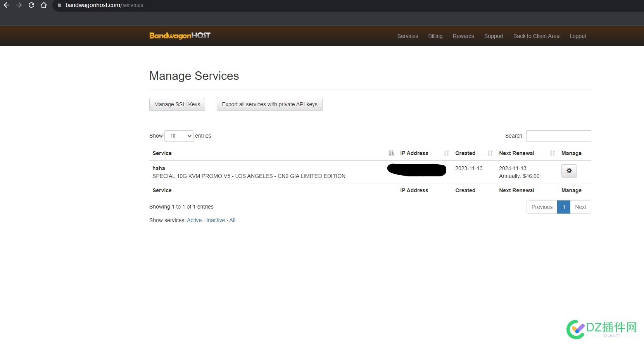
Task: Click the address bar URL
Action: tap(104, 5)
